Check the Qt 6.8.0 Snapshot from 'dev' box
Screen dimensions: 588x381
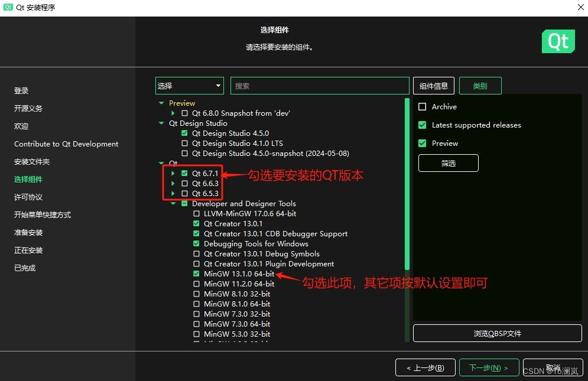[x=184, y=113]
